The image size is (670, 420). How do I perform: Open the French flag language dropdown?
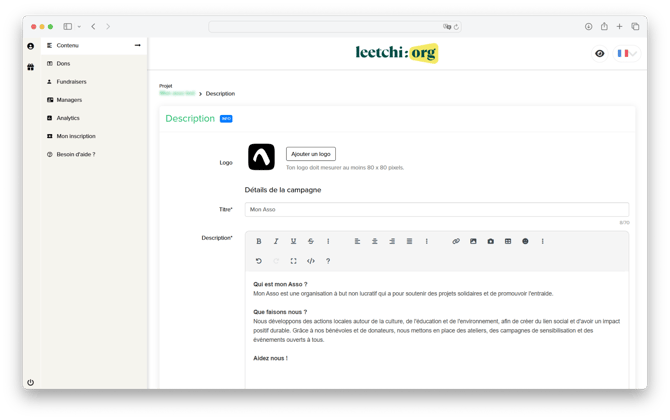click(x=627, y=53)
